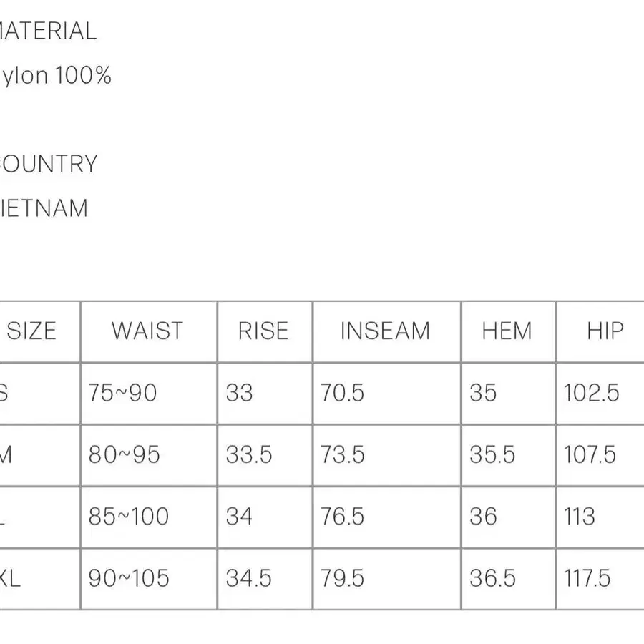Viewport: 644px width, 644px height.
Task: Select the RISE column header
Action: [x=263, y=331]
